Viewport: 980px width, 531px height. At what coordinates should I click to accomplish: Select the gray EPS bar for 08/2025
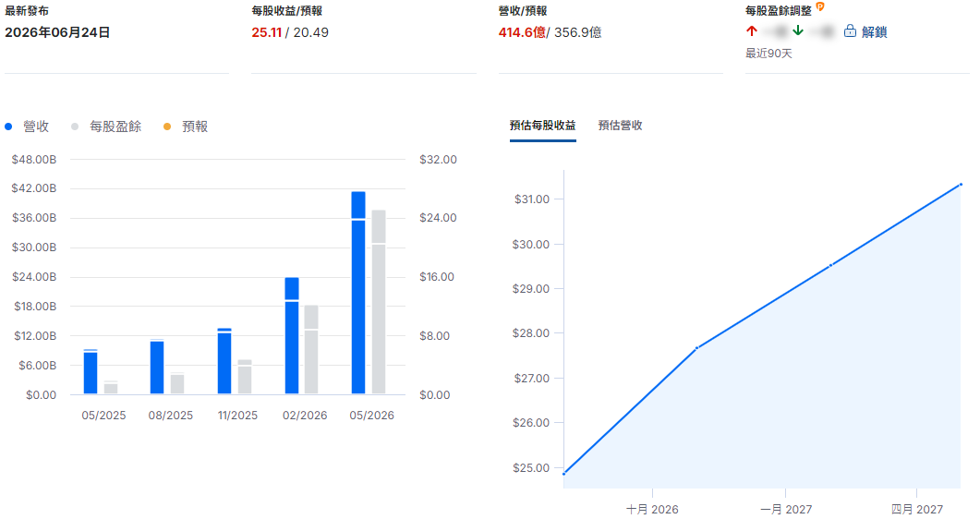pyautogui.click(x=177, y=383)
